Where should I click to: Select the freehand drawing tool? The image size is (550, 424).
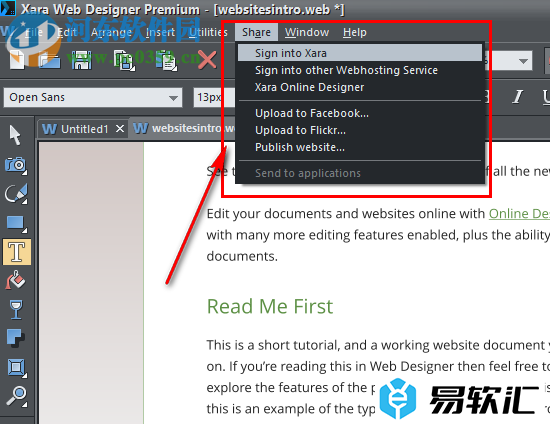click(15, 194)
